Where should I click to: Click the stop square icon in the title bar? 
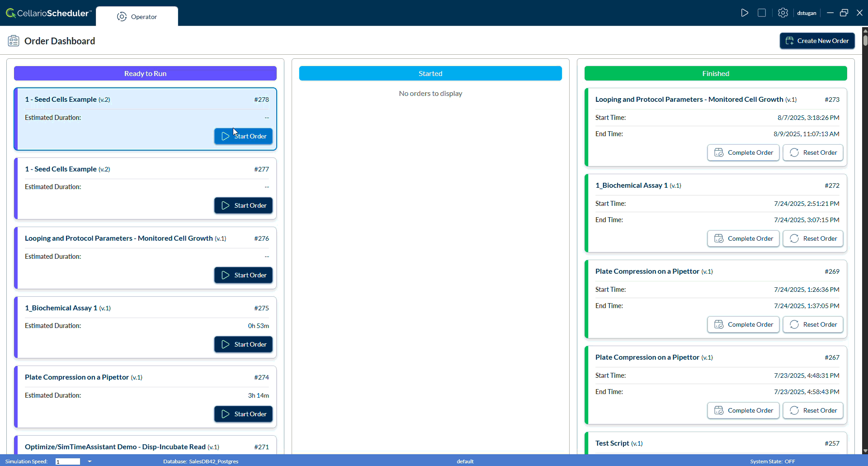click(x=762, y=13)
